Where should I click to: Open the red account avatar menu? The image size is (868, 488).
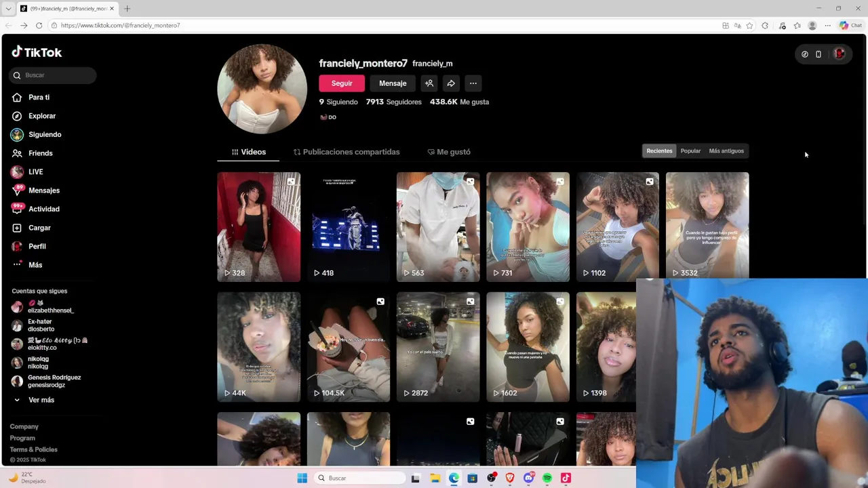pos(840,54)
